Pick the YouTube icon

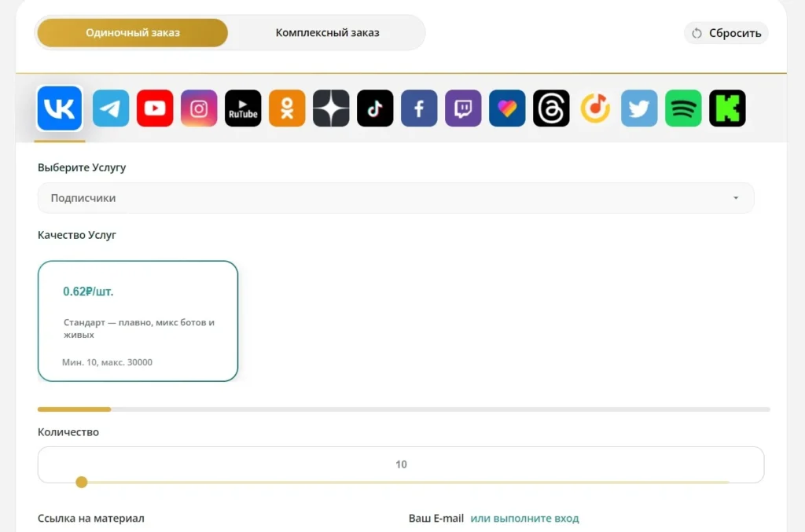point(155,108)
